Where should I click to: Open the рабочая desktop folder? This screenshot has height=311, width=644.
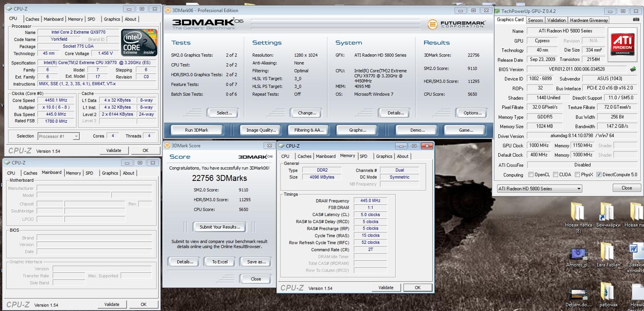tap(608, 295)
